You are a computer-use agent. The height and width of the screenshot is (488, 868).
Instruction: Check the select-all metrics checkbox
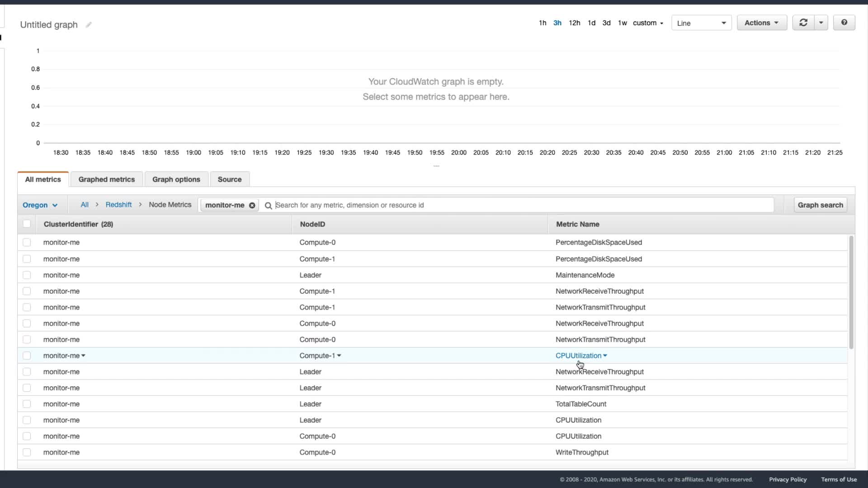point(27,224)
